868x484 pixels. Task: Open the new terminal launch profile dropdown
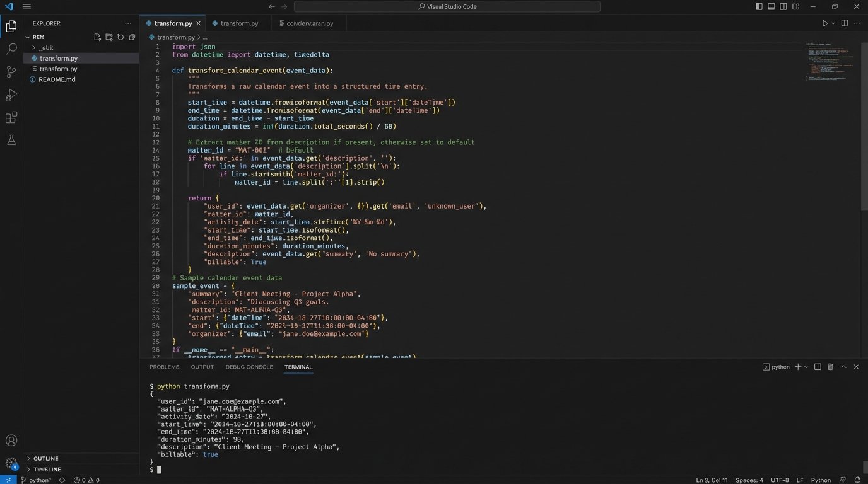pyautogui.click(x=807, y=367)
